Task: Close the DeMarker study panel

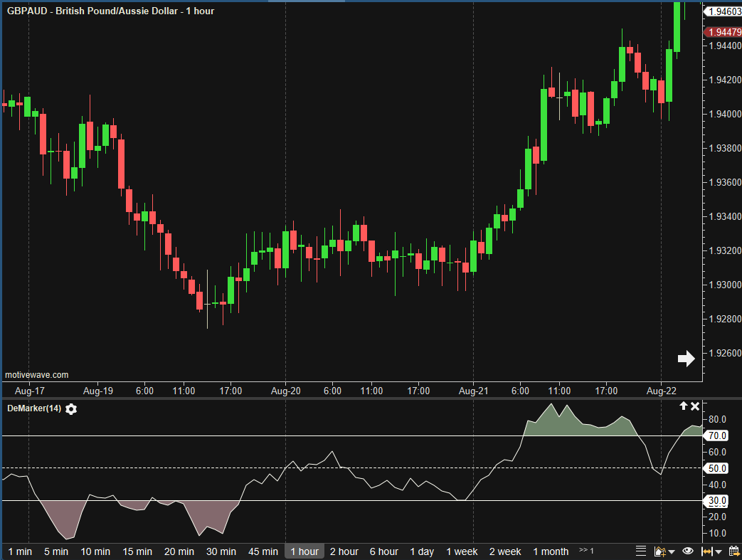Action: pyautogui.click(x=695, y=406)
